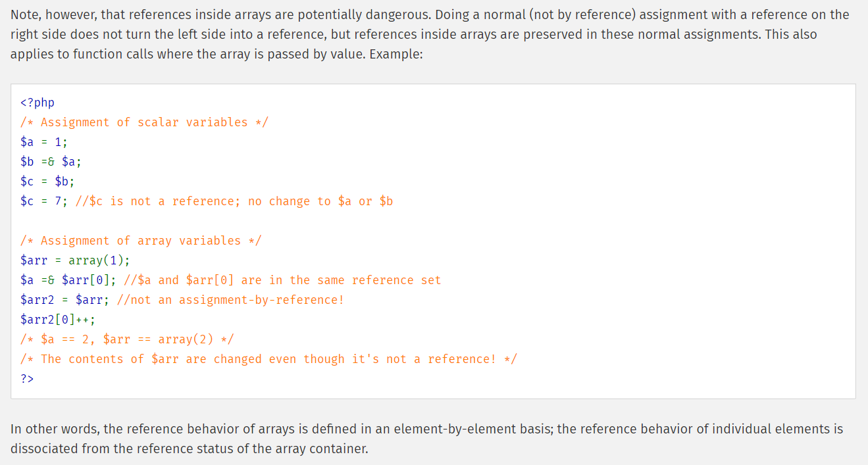This screenshot has height=465, width=868.
Task: Click the paragraph starting "Note, however"
Action: [x=430, y=34]
